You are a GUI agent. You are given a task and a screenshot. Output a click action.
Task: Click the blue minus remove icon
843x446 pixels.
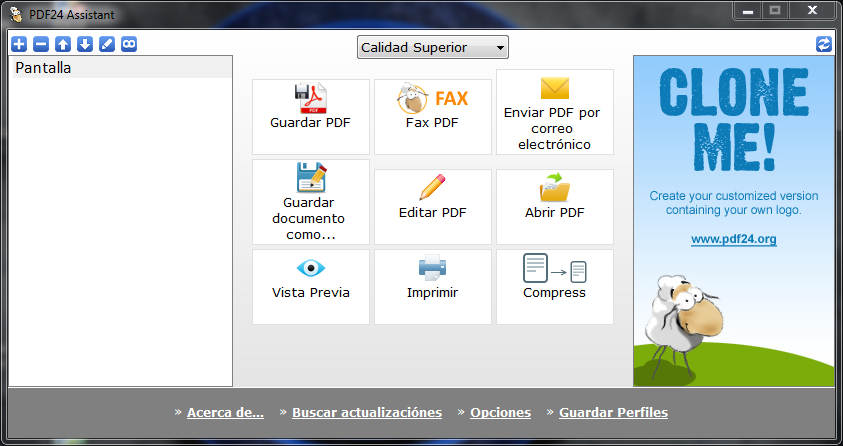point(41,44)
